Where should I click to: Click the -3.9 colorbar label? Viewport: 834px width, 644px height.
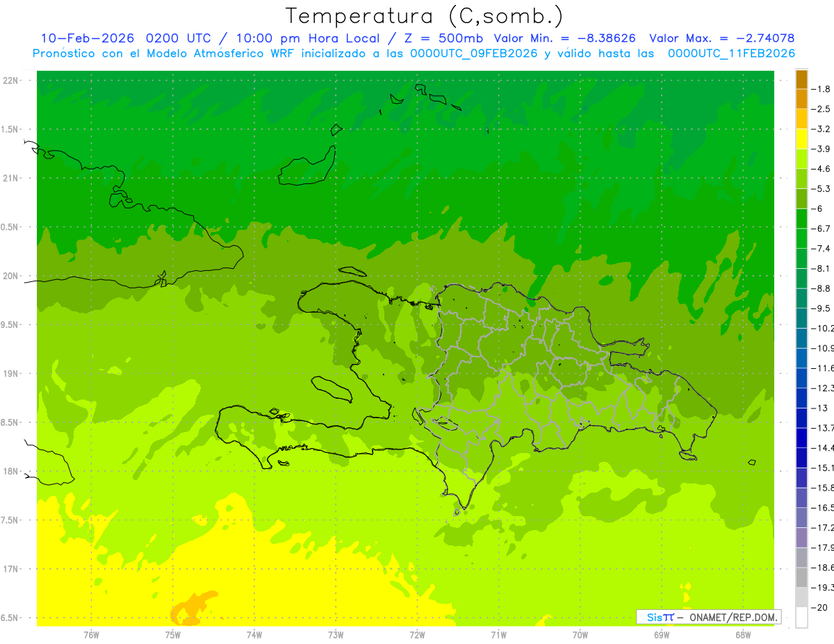(821, 149)
